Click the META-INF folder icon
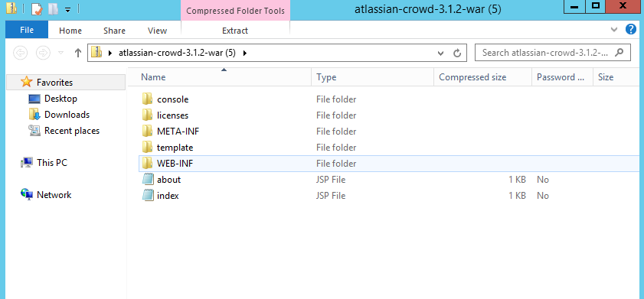644x299 pixels. 148,132
